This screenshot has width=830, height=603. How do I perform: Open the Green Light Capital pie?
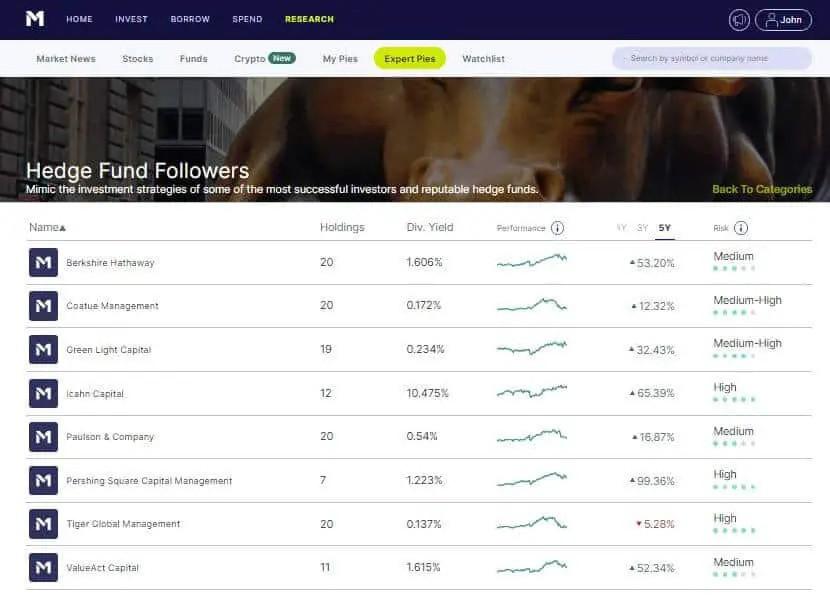click(x=109, y=350)
